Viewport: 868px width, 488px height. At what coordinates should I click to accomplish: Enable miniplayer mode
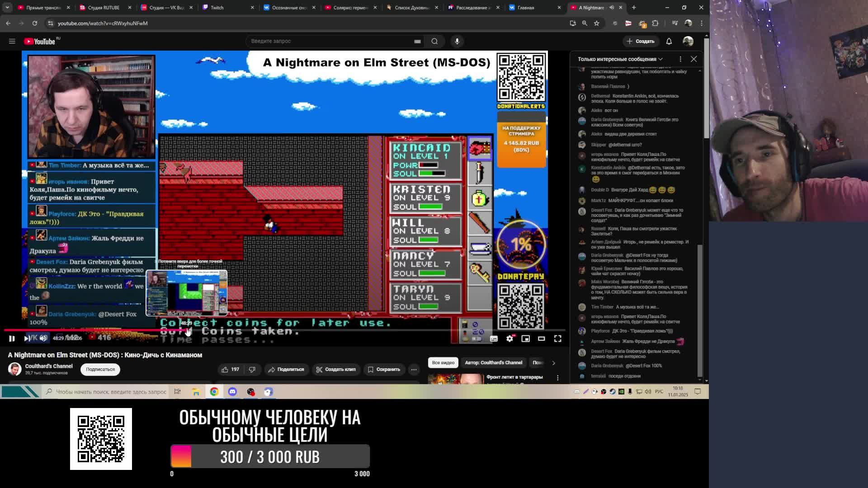click(x=525, y=338)
